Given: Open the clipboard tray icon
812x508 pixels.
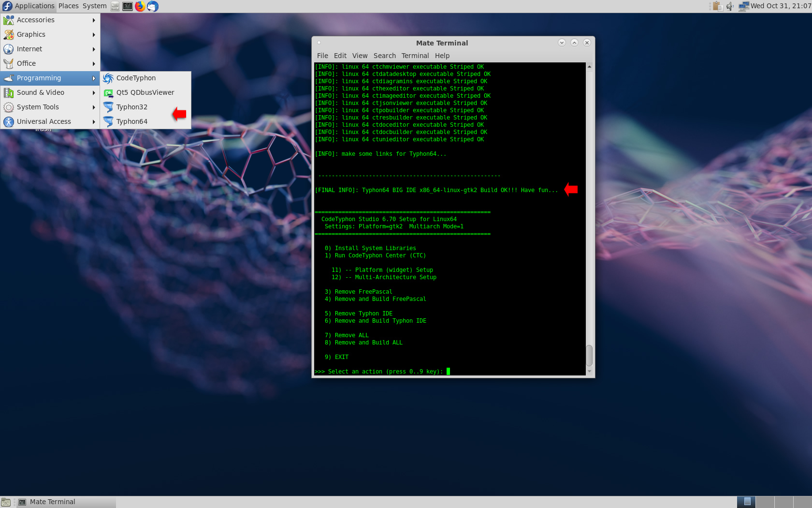Looking at the screenshot, I should [x=718, y=6].
